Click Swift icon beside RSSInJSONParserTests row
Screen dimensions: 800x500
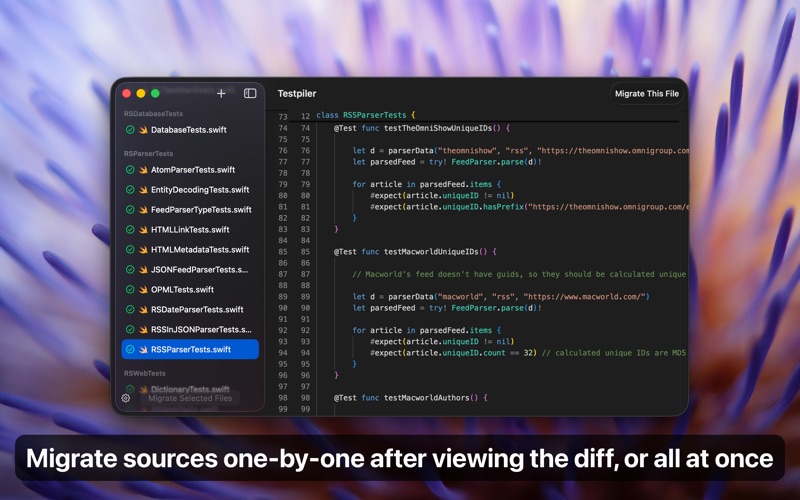click(143, 329)
